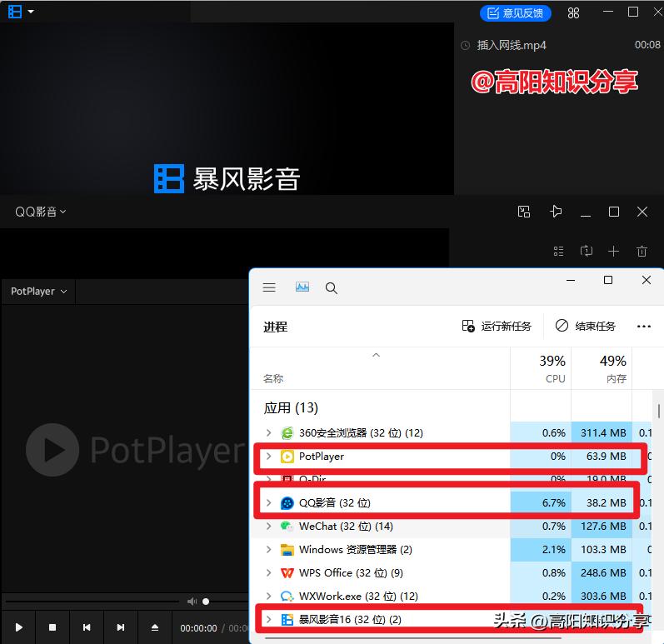This screenshot has width=664, height=644.
Task: Click the QQ影音 playlist loop mode icon
Action: [586, 251]
